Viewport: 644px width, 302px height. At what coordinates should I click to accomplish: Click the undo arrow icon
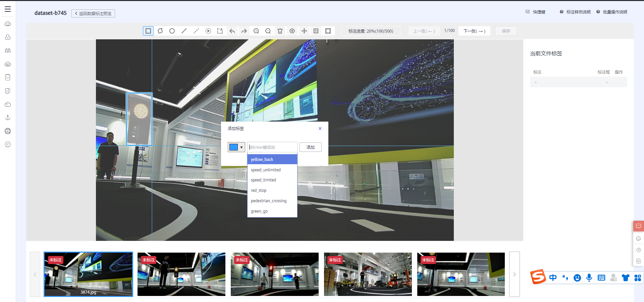(x=232, y=31)
